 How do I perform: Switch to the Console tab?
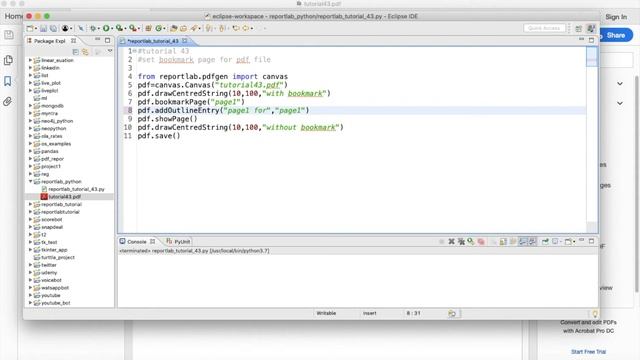[137, 242]
